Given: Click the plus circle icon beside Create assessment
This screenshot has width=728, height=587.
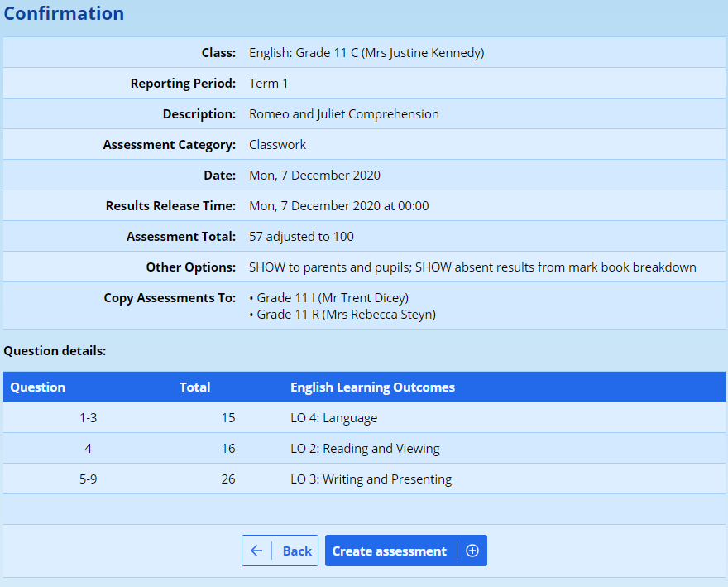Looking at the screenshot, I should pos(472,551).
